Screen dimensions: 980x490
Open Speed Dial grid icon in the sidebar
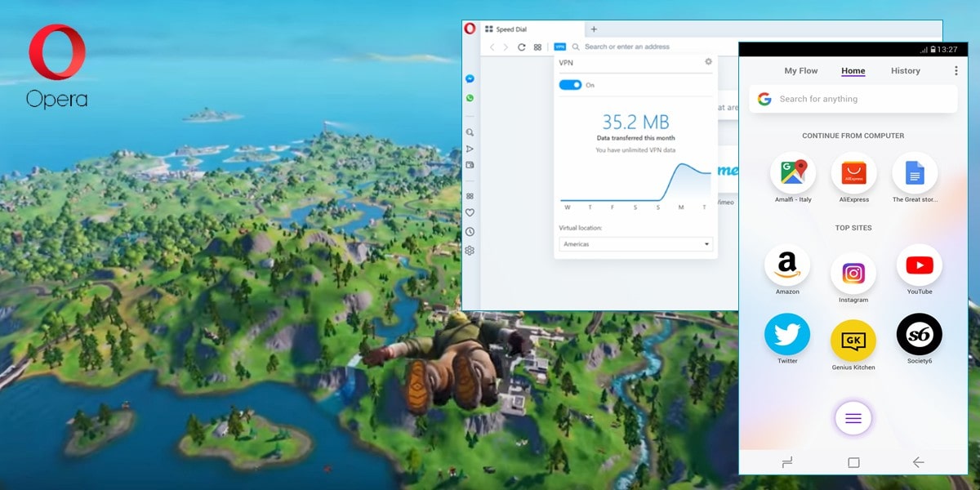[x=470, y=196]
